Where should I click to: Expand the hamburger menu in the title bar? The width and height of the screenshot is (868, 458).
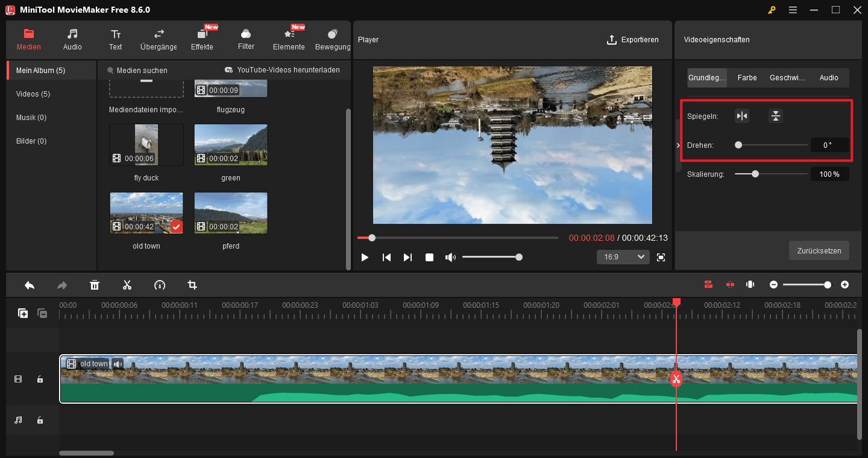(793, 10)
